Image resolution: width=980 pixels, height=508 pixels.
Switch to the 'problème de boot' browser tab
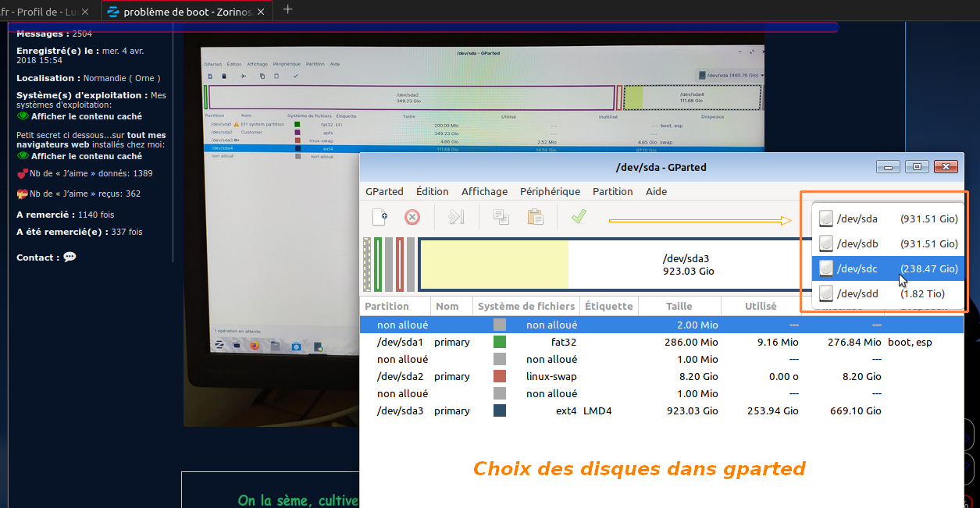[x=186, y=12]
